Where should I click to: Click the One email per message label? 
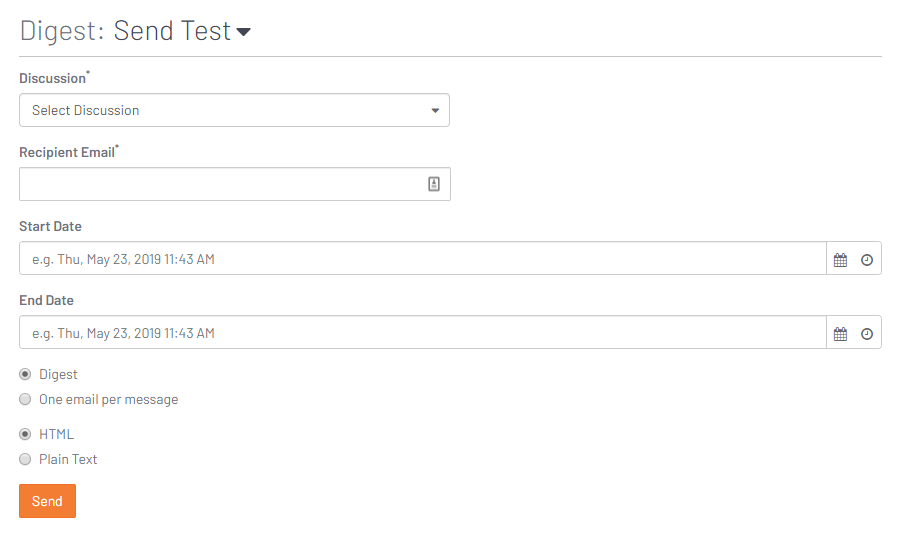(108, 400)
